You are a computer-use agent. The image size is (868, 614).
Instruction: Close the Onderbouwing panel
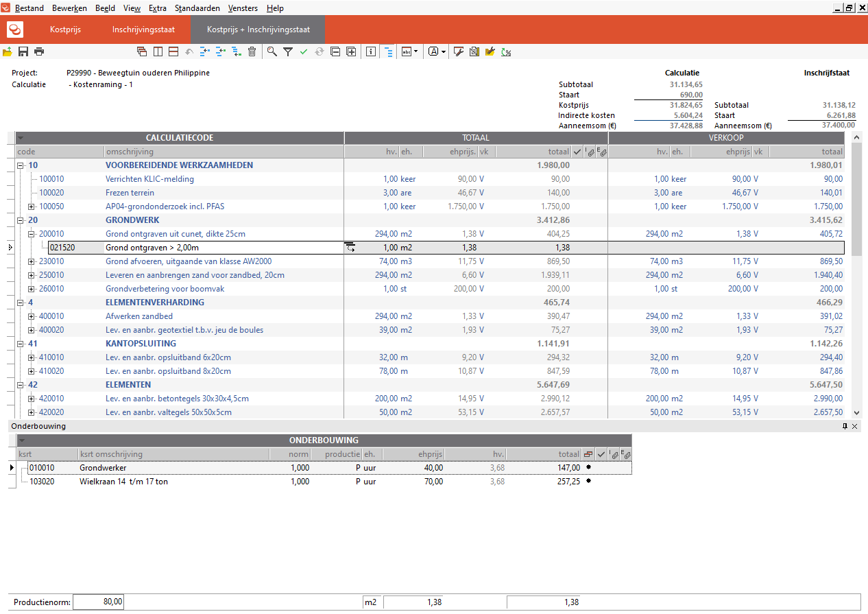pyautogui.click(x=855, y=426)
